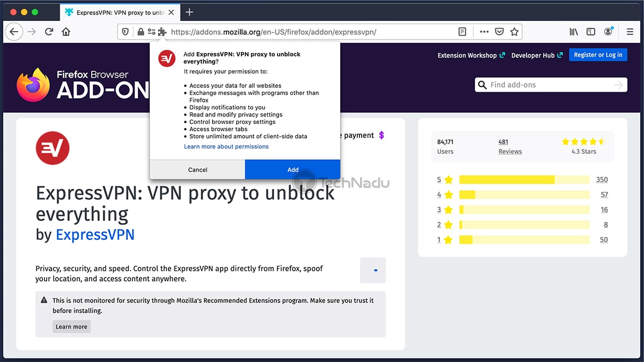Click the 16 three-star review count
This screenshot has width=644, height=362.
tap(604, 210)
